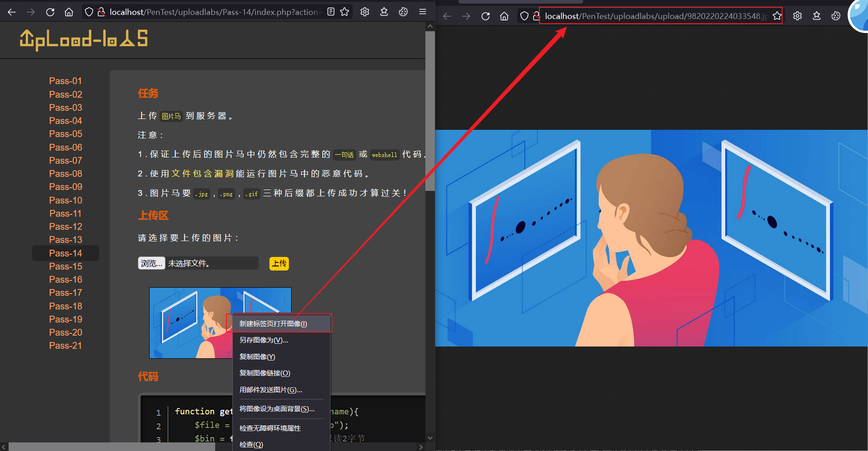Image resolution: width=868 pixels, height=451 pixels.
Task: Choose 检查(Q) in context menu
Action: tap(282, 444)
